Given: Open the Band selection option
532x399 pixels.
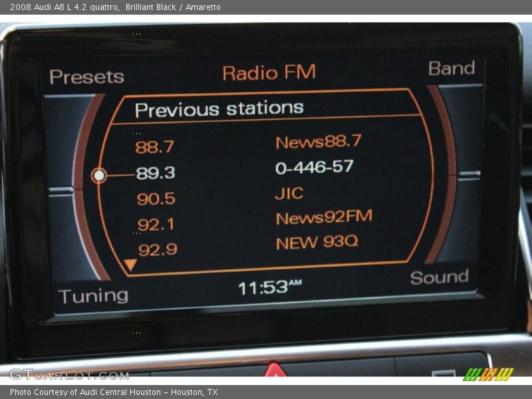Looking at the screenshot, I should (452, 68).
